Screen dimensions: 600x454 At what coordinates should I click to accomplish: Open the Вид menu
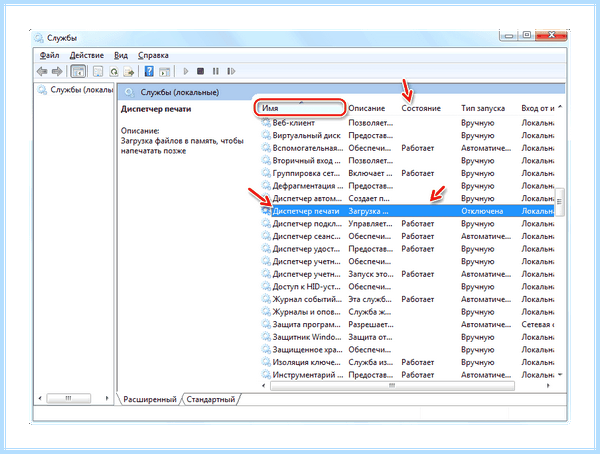[x=121, y=56]
